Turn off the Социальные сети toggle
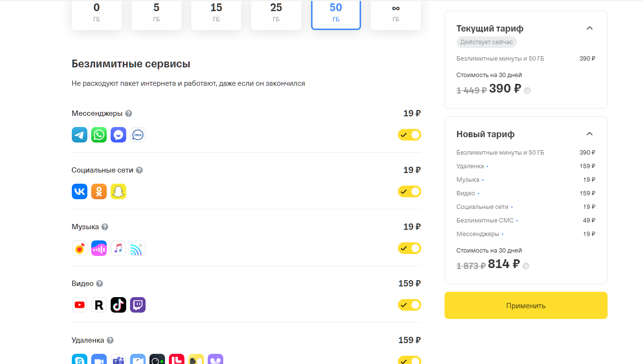This screenshot has width=643, height=364. pyautogui.click(x=410, y=191)
